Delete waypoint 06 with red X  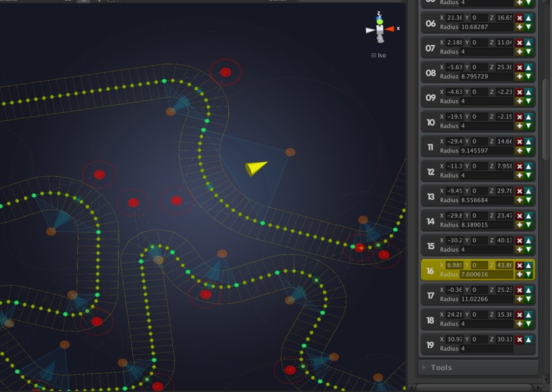[520, 19]
